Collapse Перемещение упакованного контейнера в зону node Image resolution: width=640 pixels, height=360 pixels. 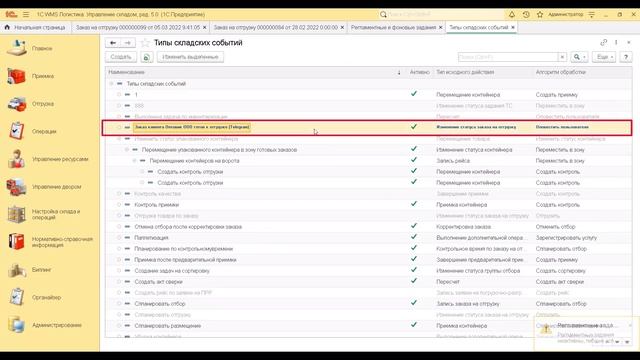(127, 150)
